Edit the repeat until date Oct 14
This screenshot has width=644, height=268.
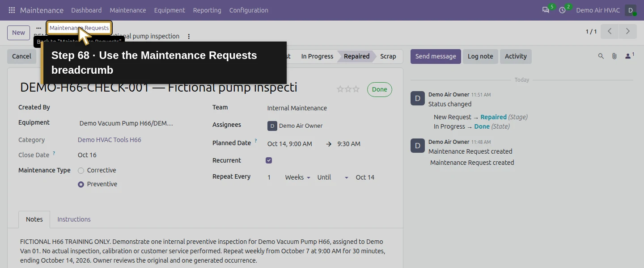point(365,177)
